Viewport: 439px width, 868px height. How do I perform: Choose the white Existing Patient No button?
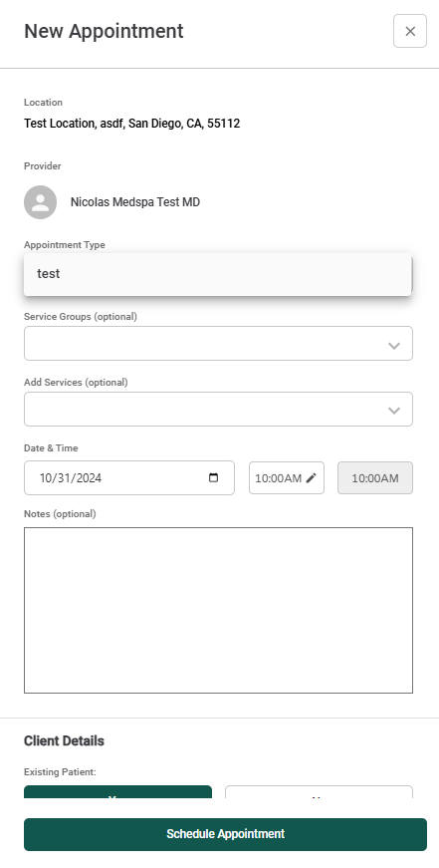[319, 792]
